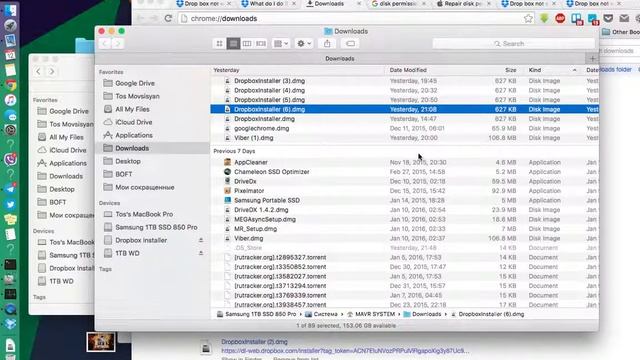Switch to disk permissions Google tab
The image size is (640, 360).
pos(398,4)
